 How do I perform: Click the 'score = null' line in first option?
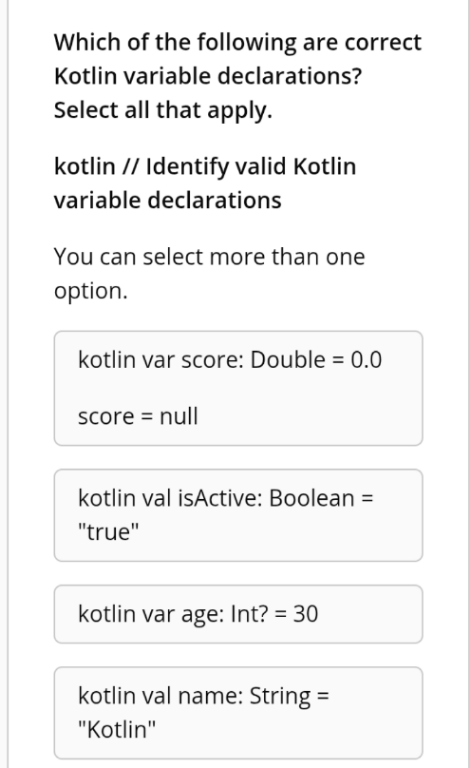coord(138,416)
